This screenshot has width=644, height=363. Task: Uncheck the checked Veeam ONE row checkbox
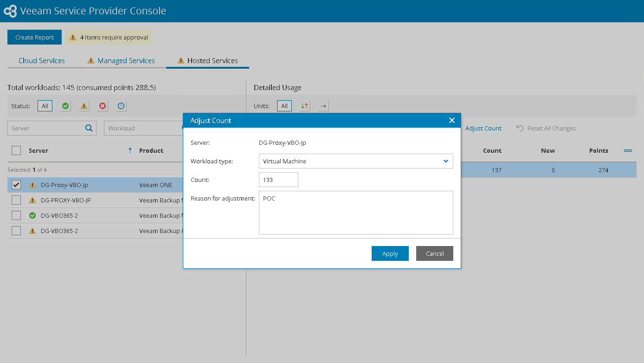click(x=16, y=185)
